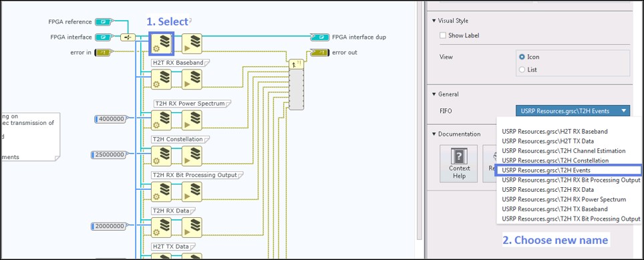Select the Icon view radio button
The width and height of the screenshot is (644, 260).
(x=522, y=57)
